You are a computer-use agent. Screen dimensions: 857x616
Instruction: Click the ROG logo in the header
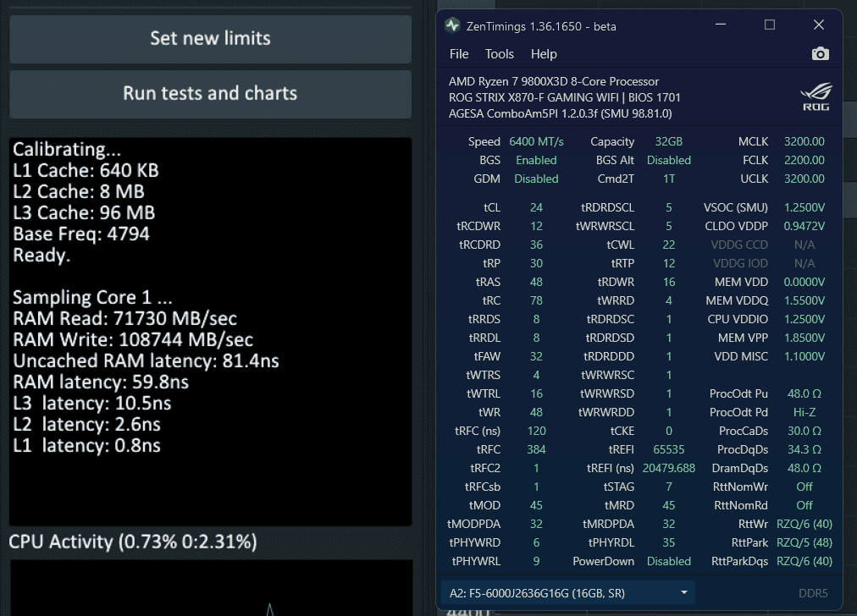[x=816, y=97]
